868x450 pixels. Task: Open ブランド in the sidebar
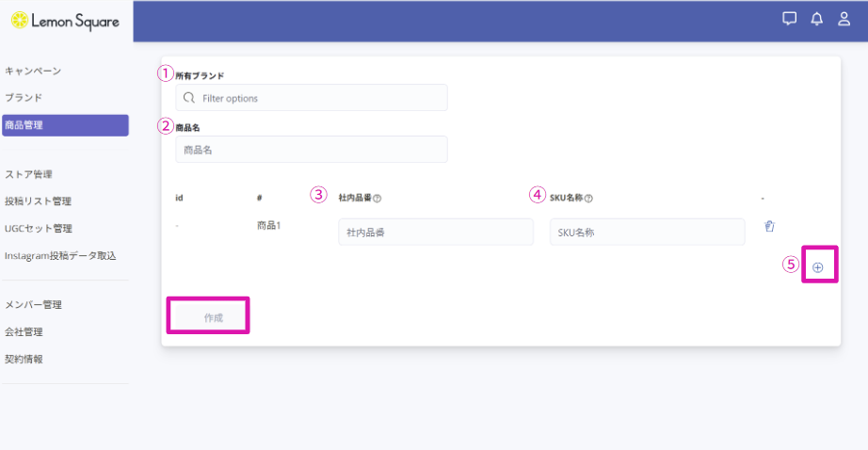pyautogui.click(x=24, y=97)
